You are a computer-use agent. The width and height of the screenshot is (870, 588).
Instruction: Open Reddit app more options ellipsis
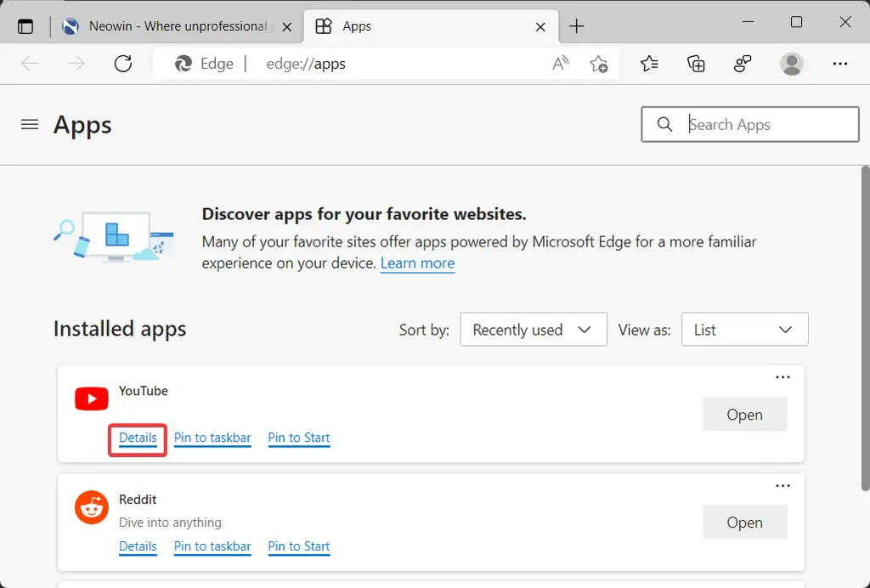point(782,486)
